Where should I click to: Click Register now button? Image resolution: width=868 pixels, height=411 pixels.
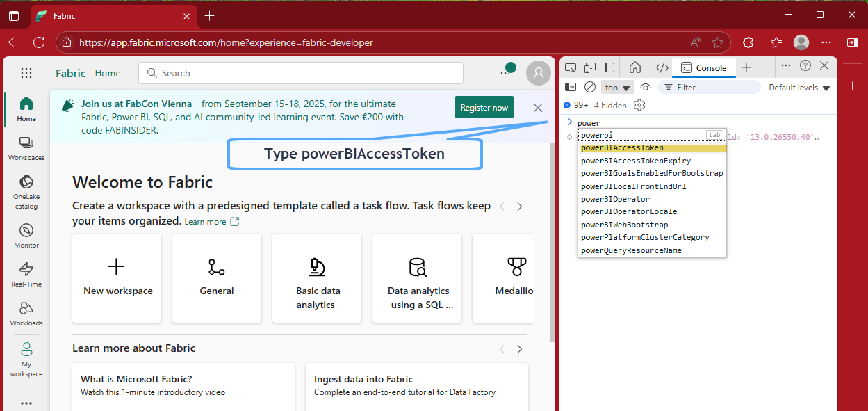pos(484,108)
